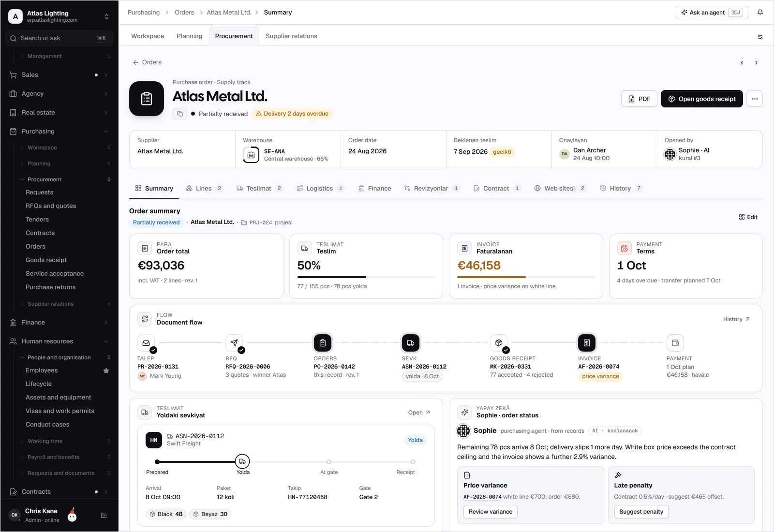Click the Yolda shipment progress marker
Viewport: 774px width, 532px height.
[242, 461]
